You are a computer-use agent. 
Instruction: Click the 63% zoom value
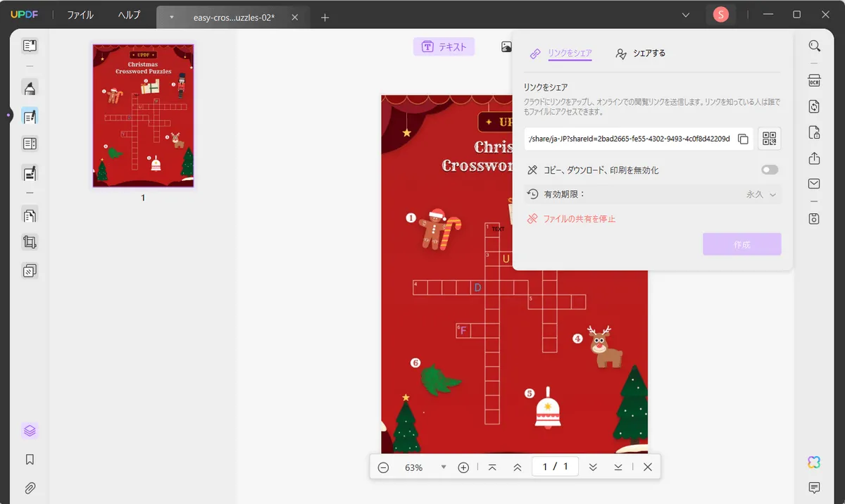(x=414, y=467)
